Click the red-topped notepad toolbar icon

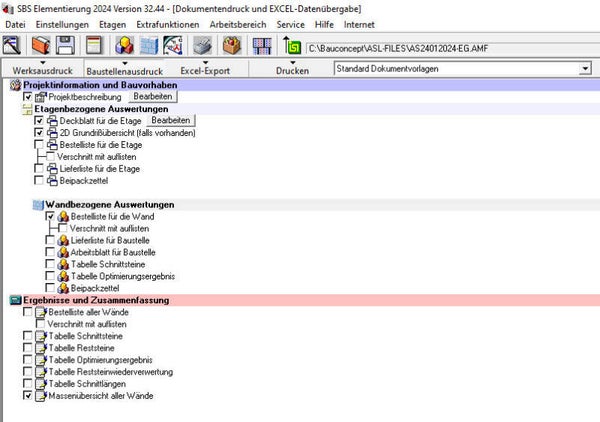94,45
